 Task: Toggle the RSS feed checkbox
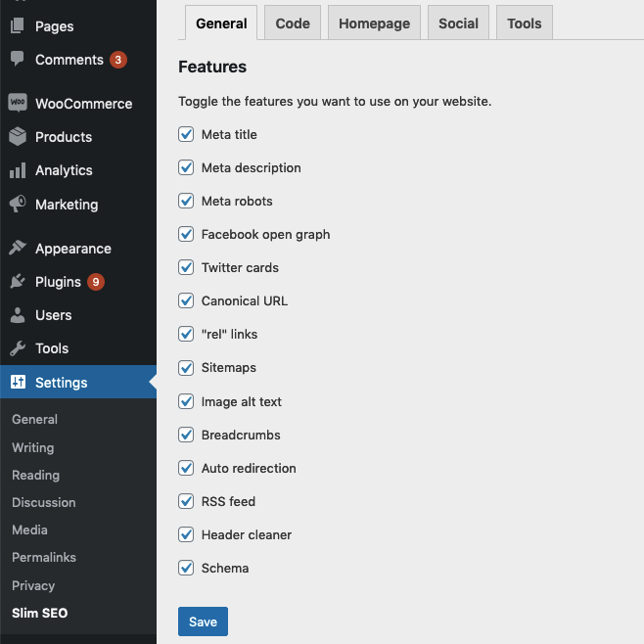186,501
